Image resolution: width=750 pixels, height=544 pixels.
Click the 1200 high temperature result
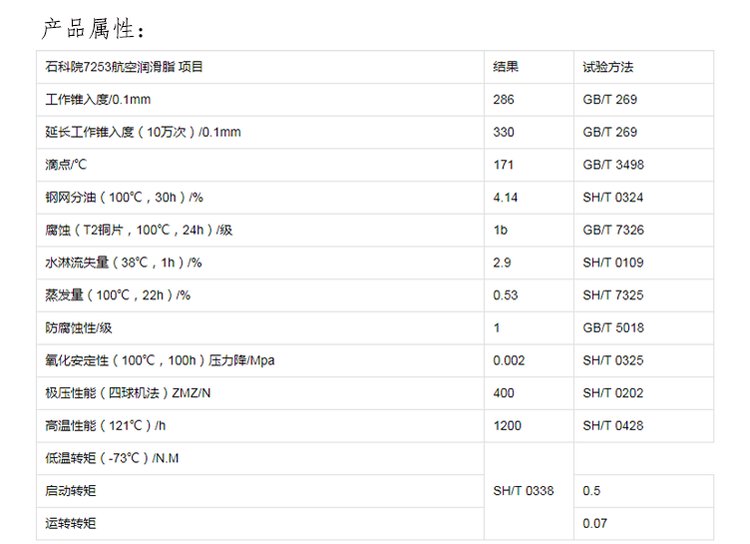pos(507,425)
